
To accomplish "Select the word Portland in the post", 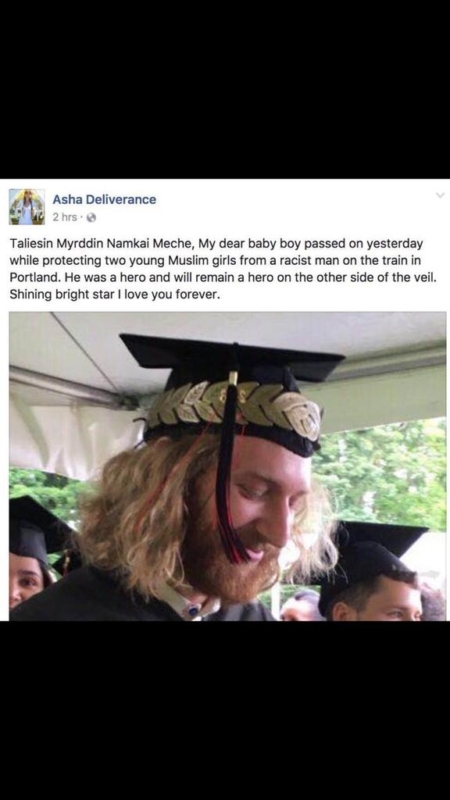I will (x=32, y=281).
